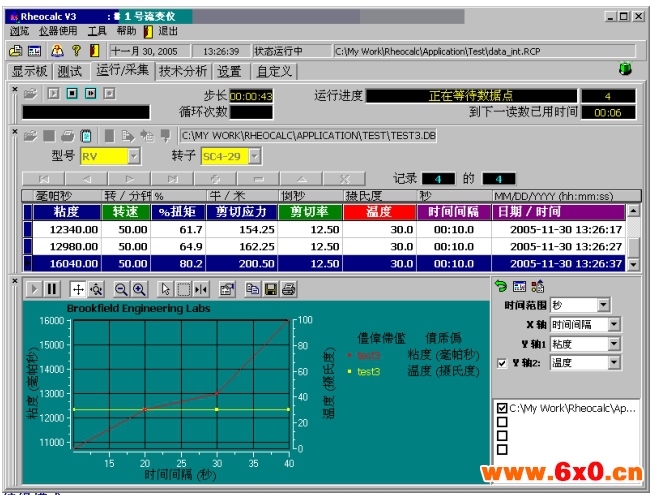The image size is (655, 495).
Task: Click the delete record minus button
Action: (x=259, y=179)
